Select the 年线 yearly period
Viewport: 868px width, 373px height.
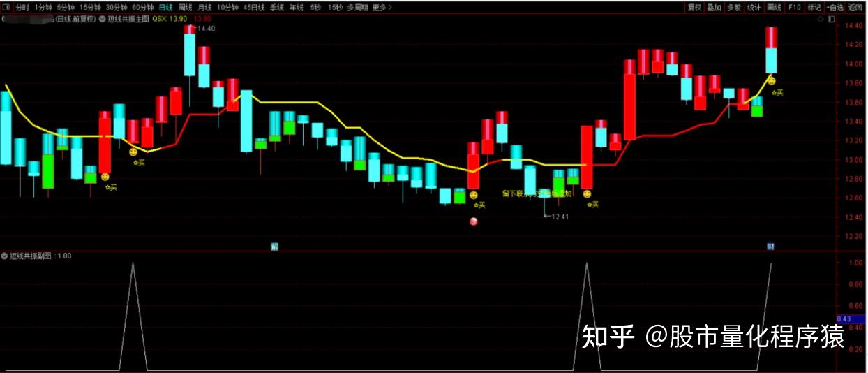[297, 8]
